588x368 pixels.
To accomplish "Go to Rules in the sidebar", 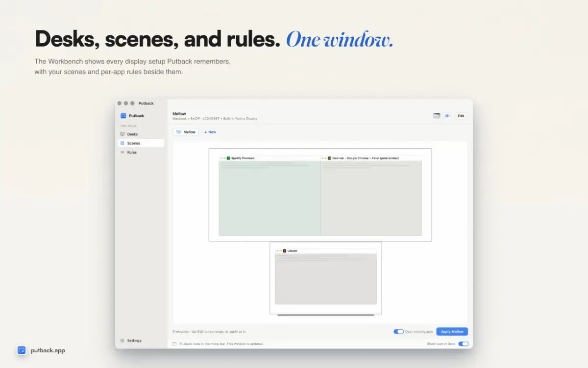I will (141, 152).
